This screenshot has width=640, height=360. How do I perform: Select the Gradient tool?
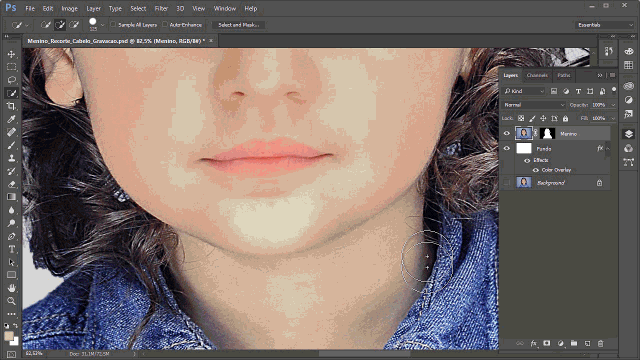coord(11,197)
